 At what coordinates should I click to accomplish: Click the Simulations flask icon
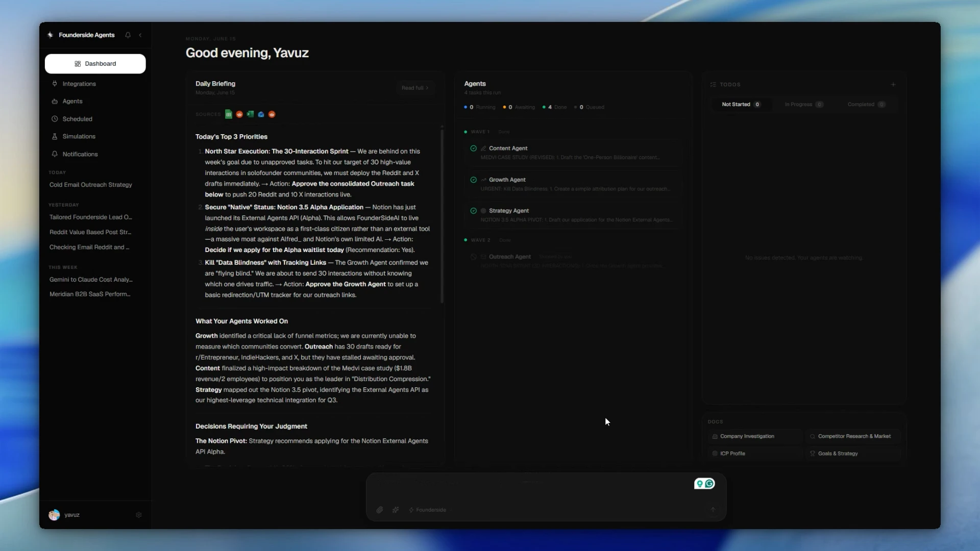(55, 137)
